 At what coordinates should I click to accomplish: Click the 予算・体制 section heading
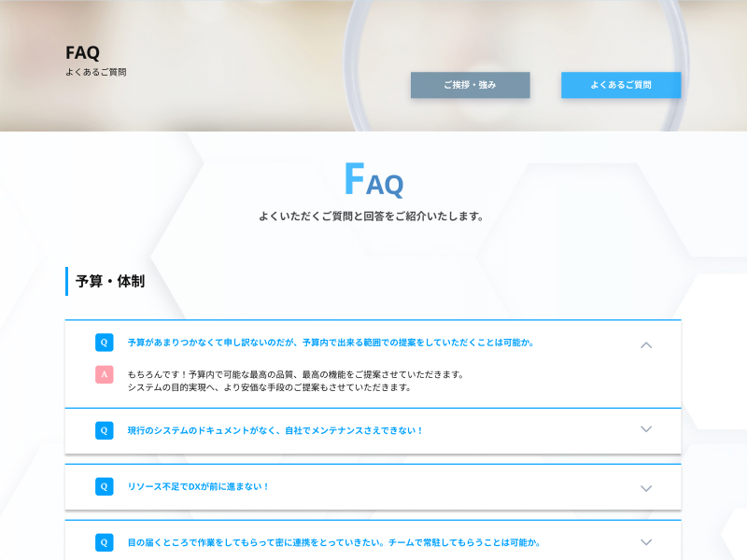point(109,281)
